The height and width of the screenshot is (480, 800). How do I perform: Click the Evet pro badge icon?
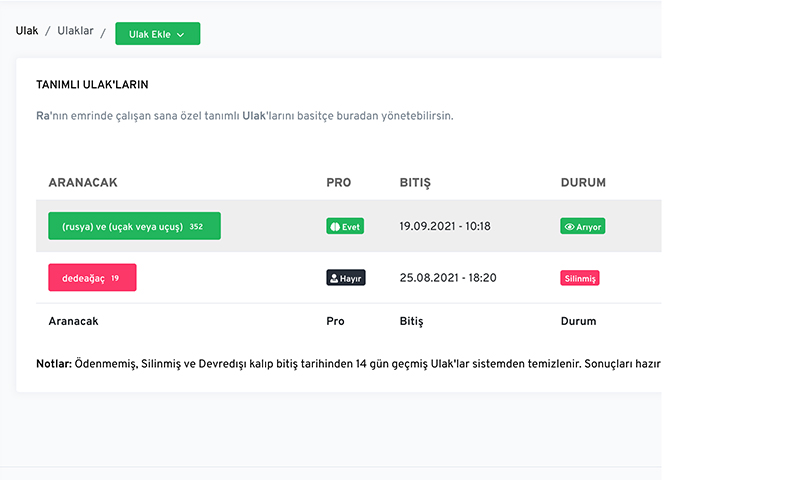click(335, 226)
